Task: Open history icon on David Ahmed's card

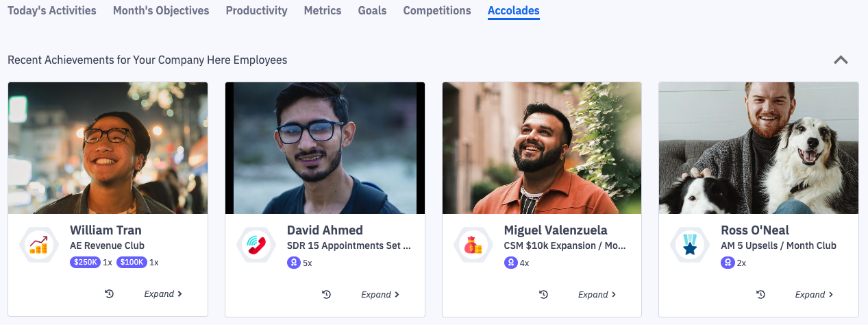Action: (x=327, y=294)
